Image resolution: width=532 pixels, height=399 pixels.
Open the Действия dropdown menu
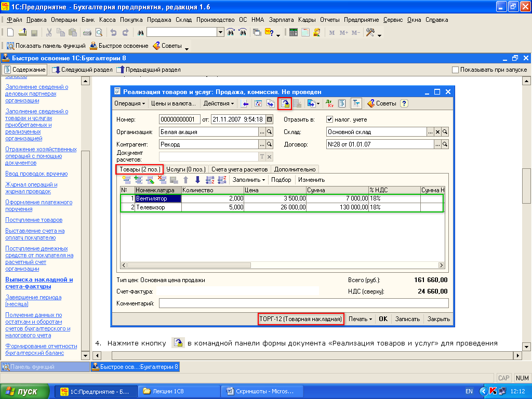[219, 103]
